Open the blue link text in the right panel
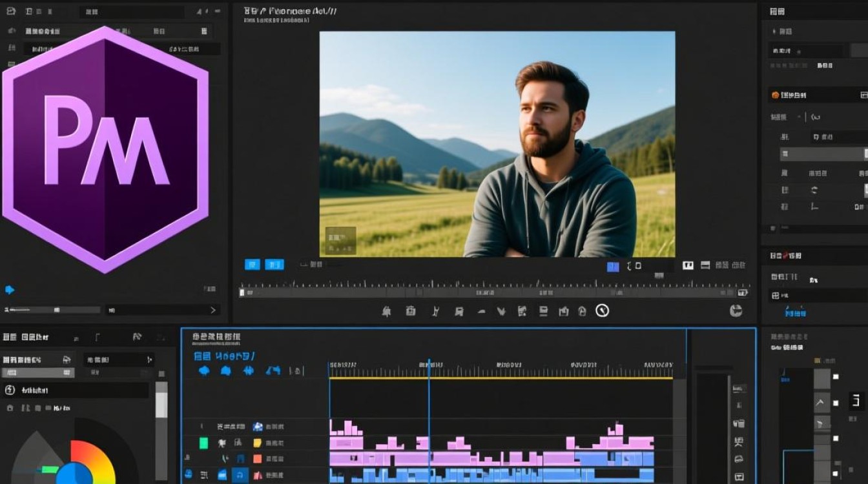 [x=795, y=312]
